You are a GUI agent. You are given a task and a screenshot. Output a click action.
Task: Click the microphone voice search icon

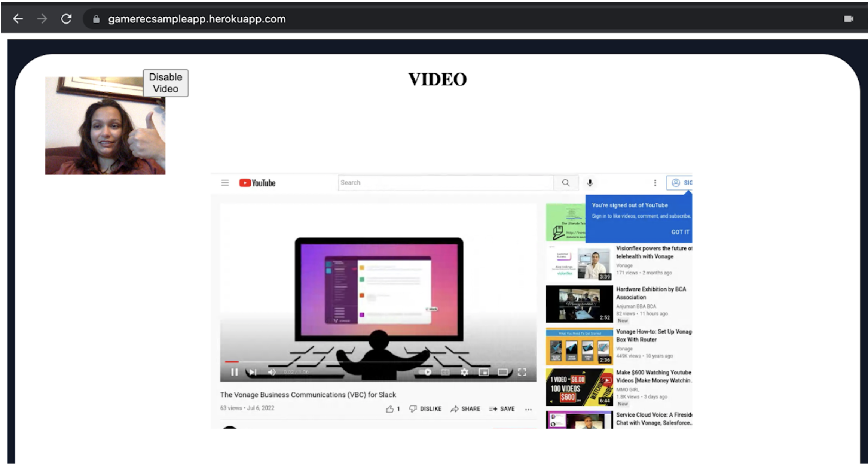[590, 183]
